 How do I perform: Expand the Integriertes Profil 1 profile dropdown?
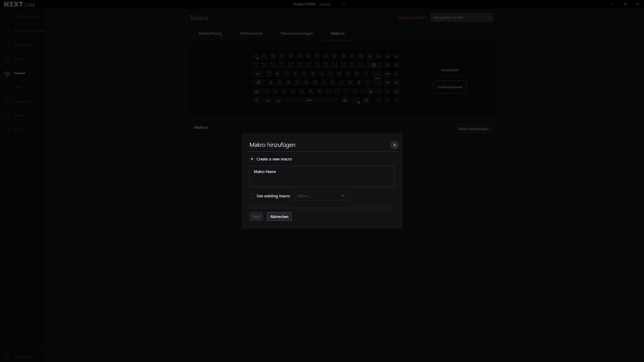[489, 17]
